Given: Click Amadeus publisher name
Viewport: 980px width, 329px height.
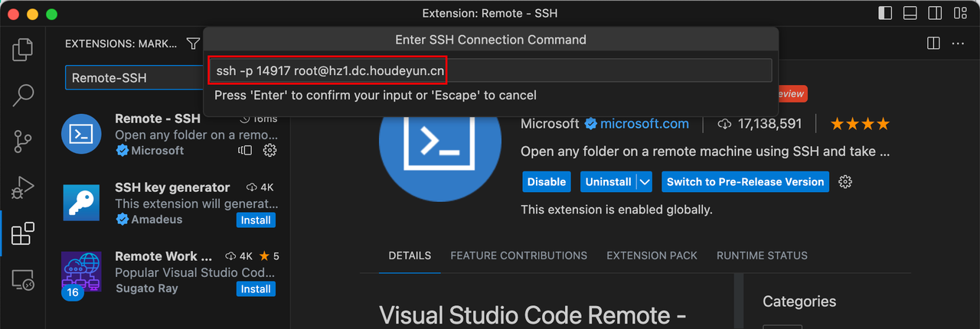Looking at the screenshot, I should pyautogui.click(x=156, y=220).
